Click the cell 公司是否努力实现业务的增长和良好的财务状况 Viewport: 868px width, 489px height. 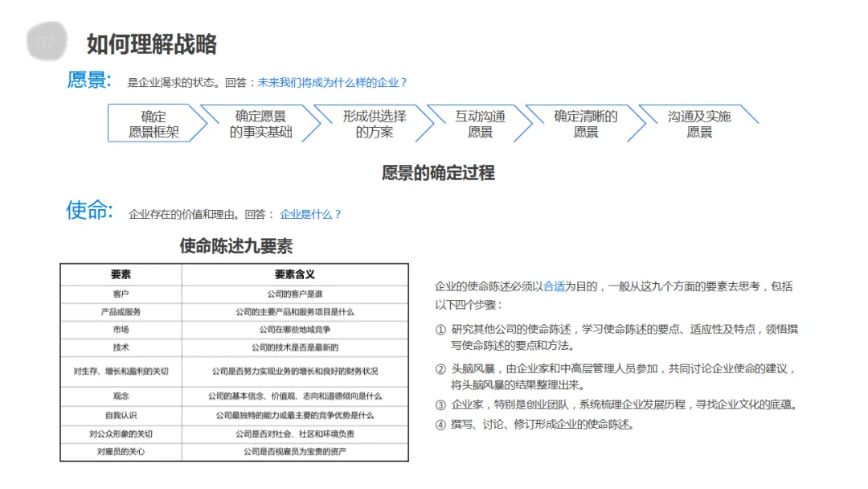(295, 371)
